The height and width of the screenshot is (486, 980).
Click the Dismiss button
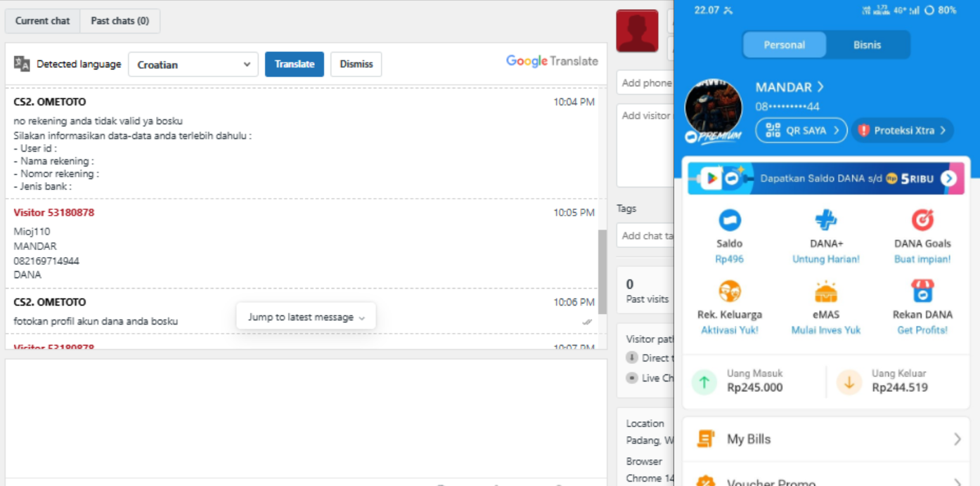(356, 64)
